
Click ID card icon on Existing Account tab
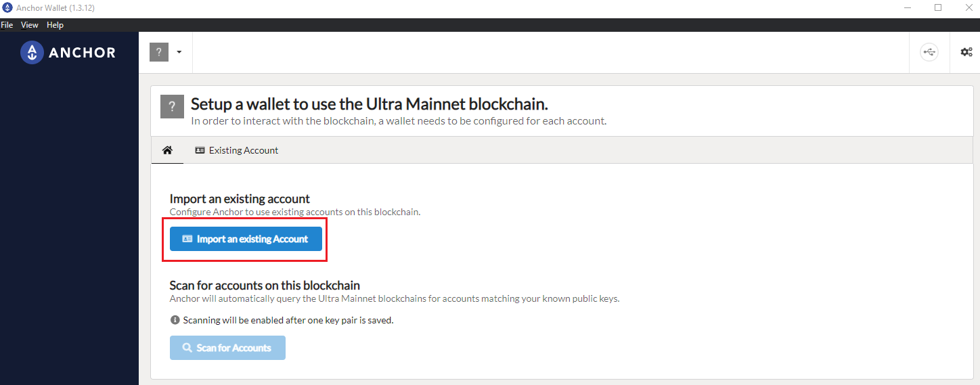[x=200, y=150]
